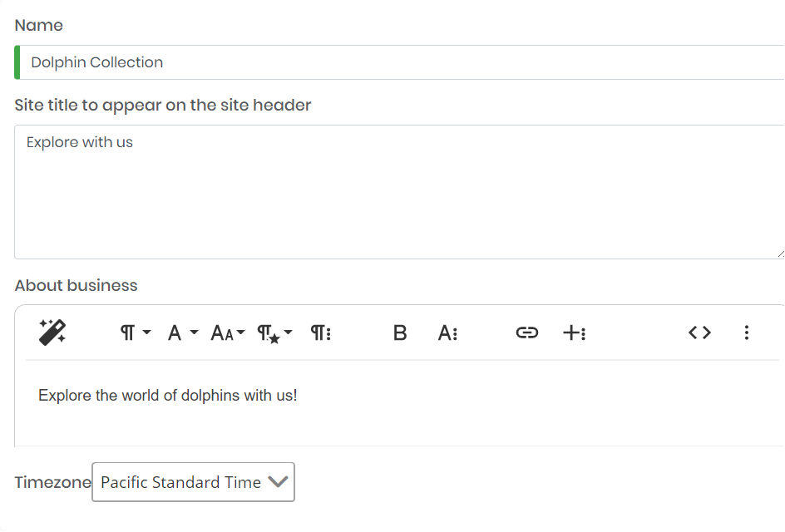785x532 pixels.
Task: Open the Timezone dropdown Pacific Standard Time
Action: 193,482
